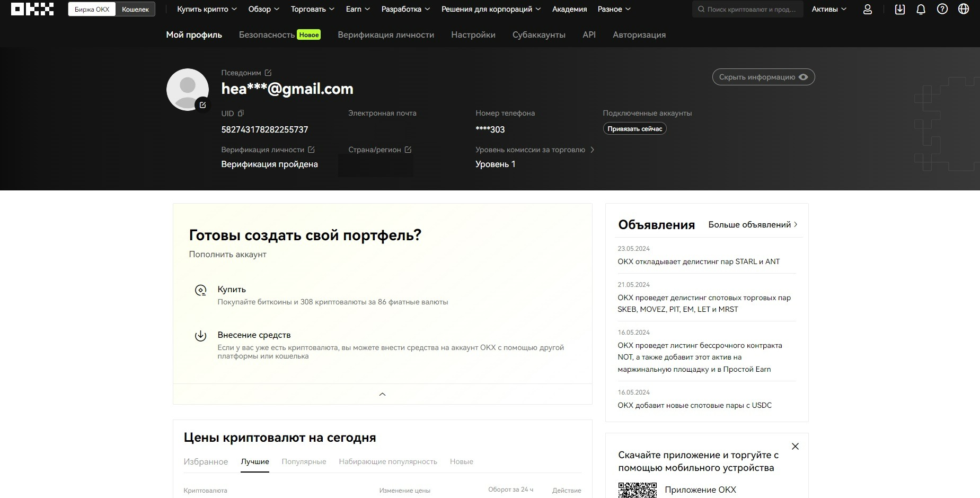Image resolution: width=980 pixels, height=498 pixels.
Task: Open the Академия page
Action: click(x=569, y=9)
